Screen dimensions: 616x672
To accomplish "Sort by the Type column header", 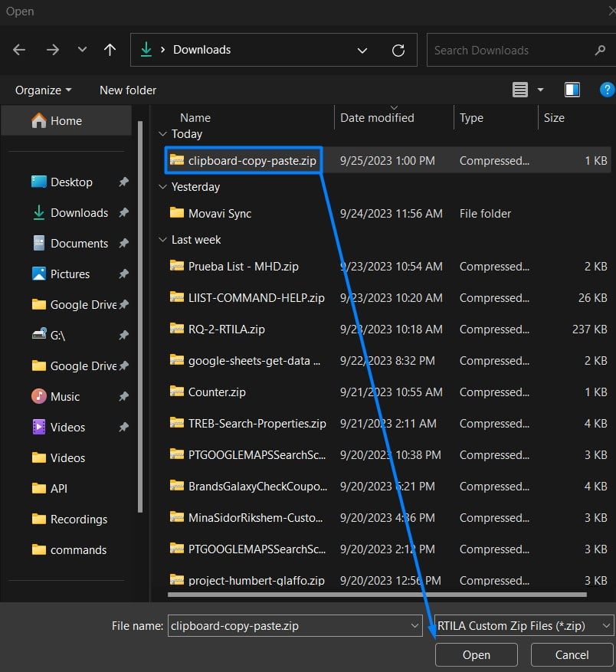I will coord(471,118).
